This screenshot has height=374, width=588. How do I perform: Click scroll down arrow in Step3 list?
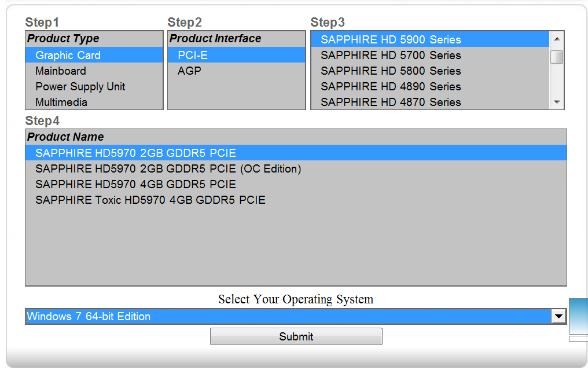tap(557, 102)
